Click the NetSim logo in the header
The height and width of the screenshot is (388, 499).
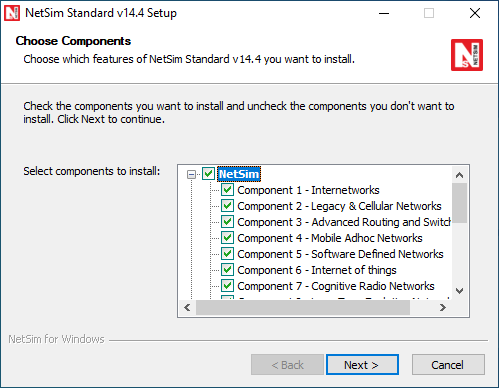467,55
